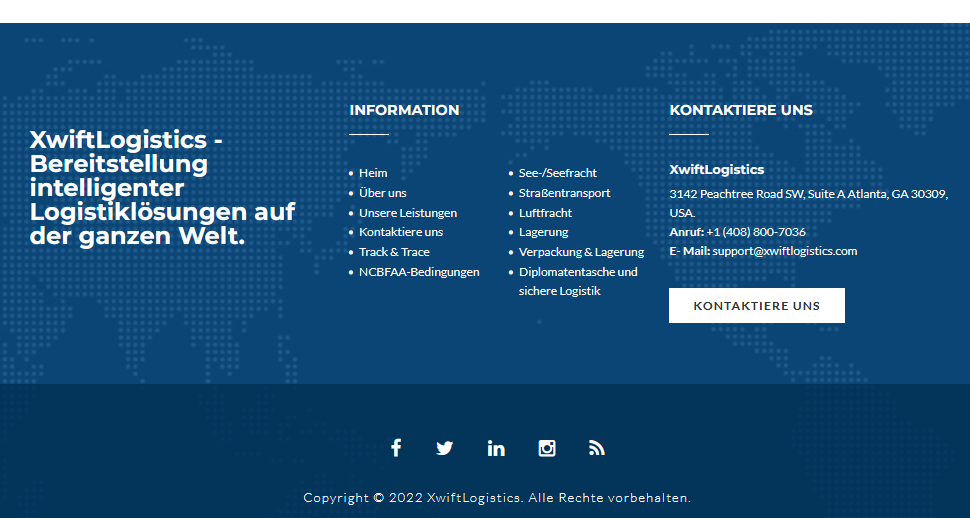Open Verpackung & Lagerung link

582,252
